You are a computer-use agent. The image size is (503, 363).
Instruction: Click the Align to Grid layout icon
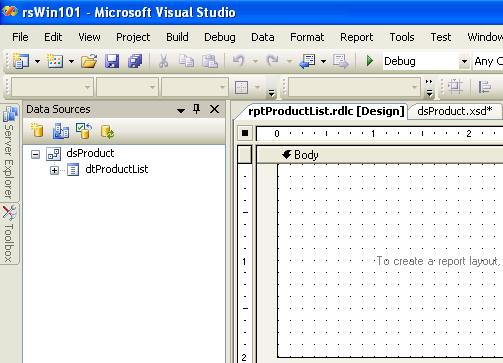(455, 87)
